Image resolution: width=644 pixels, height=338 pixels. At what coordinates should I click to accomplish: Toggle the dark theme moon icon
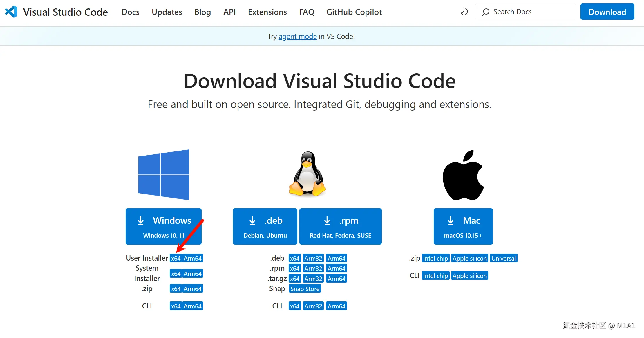[x=464, y=12]
